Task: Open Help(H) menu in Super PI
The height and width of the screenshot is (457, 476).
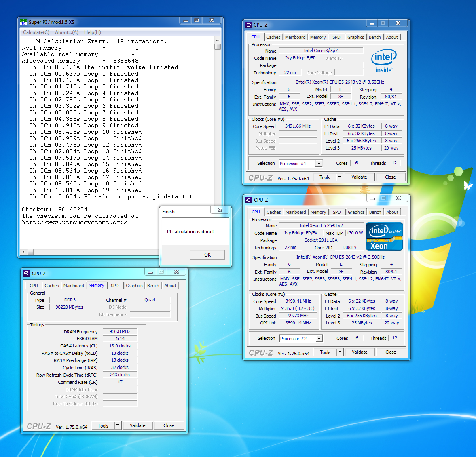Action: click(93, 32)
